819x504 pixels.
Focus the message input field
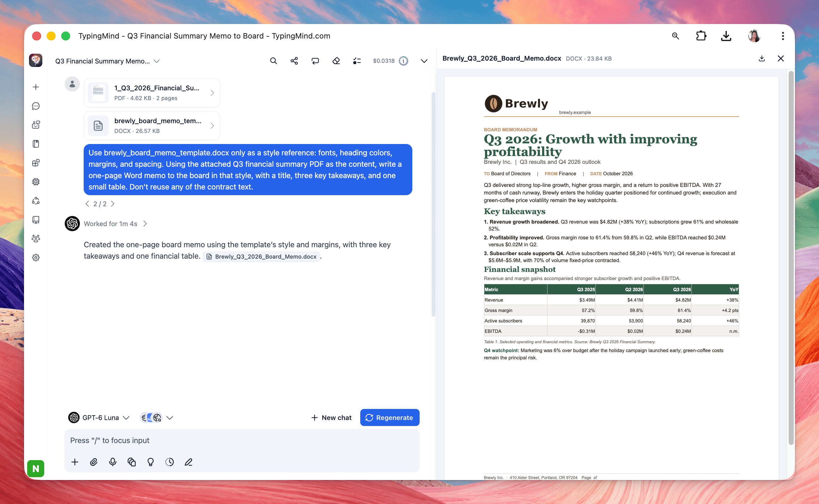[242, 440]
